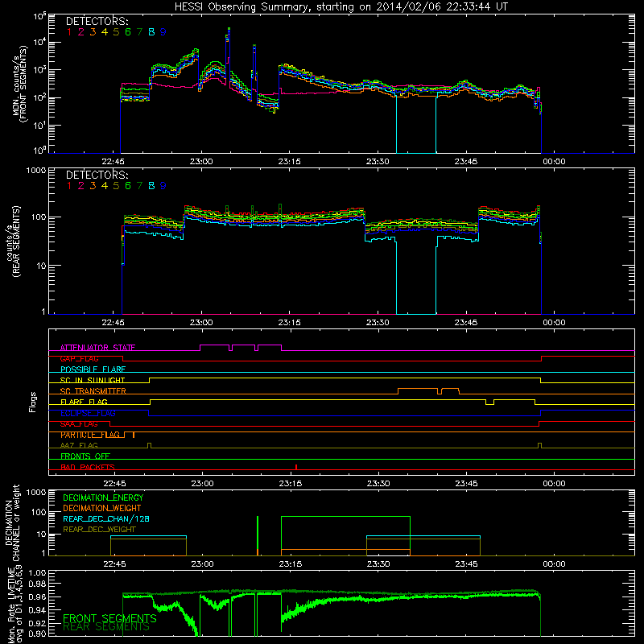Click DETECTORS: label in front segments plot
This screenshot has width=644, height=644.
[97, 21]
